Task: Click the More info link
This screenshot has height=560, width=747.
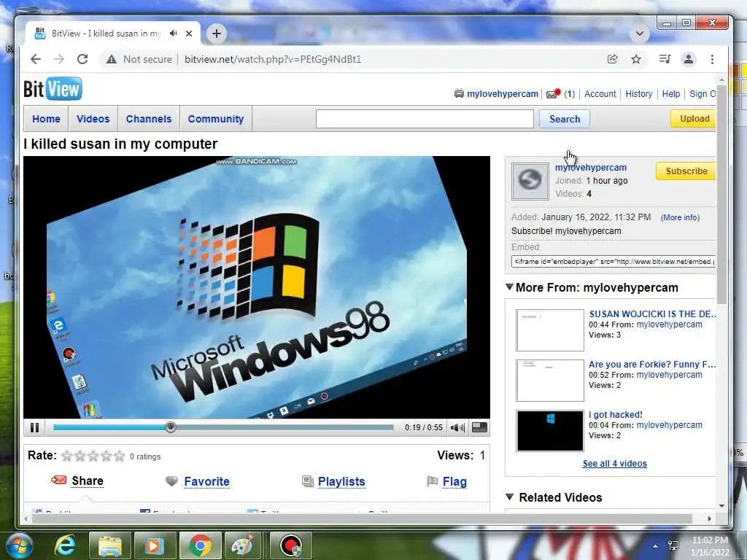Action: pos(680,217)
